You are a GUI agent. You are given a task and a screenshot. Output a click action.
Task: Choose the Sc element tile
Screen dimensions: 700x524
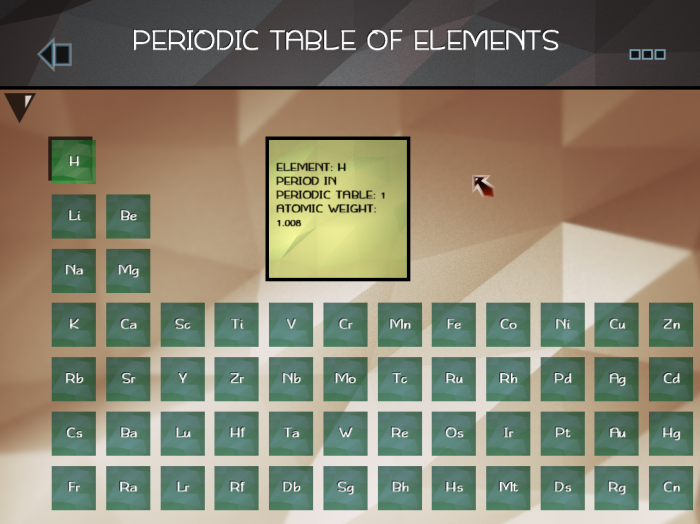tap(183, 324)
